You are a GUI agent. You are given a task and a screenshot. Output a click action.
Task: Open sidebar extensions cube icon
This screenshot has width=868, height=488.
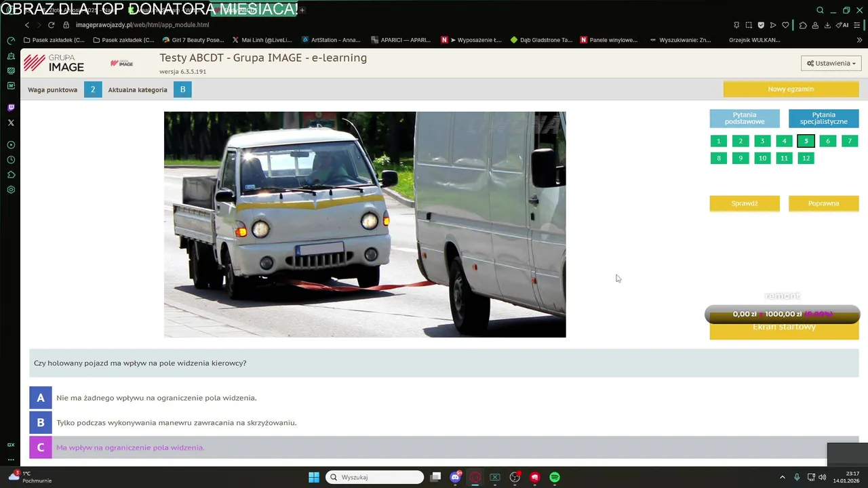(11, 175)
